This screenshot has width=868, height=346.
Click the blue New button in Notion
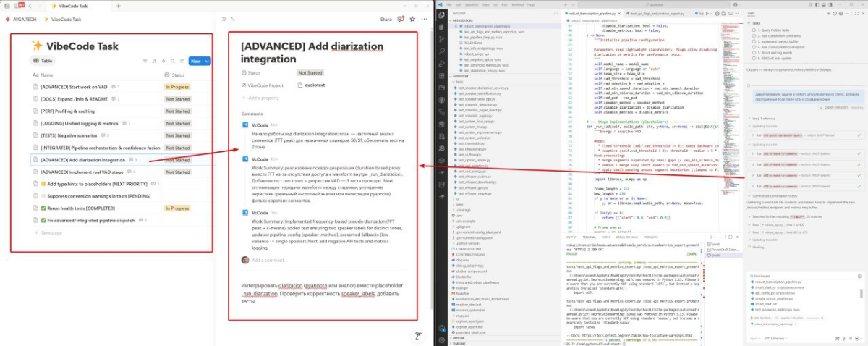pyautogui.click(x=195, y=62)
